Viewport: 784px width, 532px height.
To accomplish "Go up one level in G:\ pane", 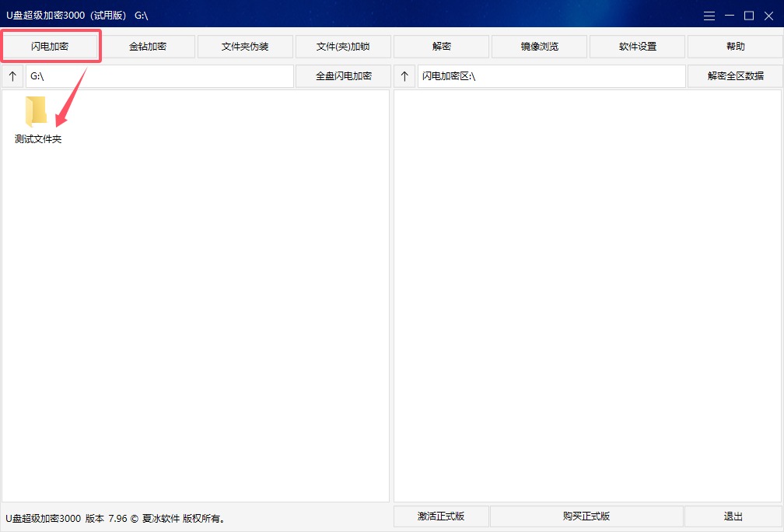I will tap(13, 76).
